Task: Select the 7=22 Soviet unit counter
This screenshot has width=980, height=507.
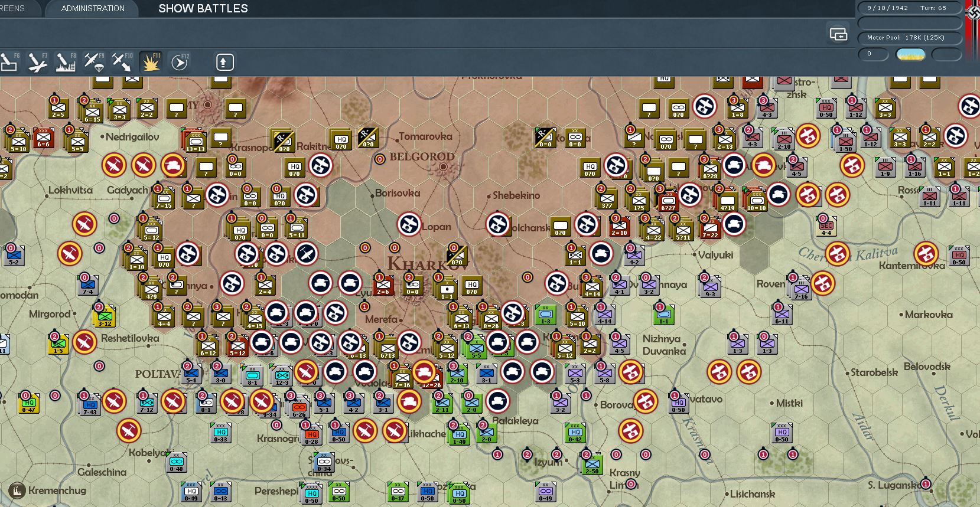Action: coord(710,228)
